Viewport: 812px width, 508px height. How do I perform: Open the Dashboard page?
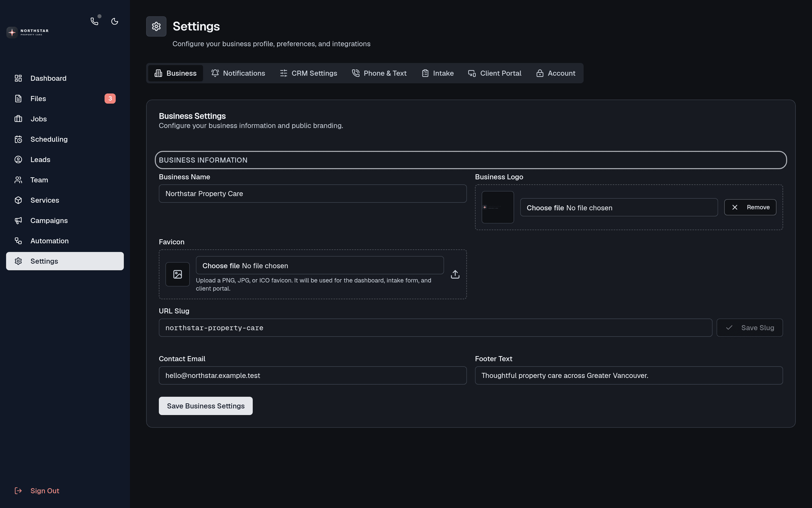coord(65,78)
